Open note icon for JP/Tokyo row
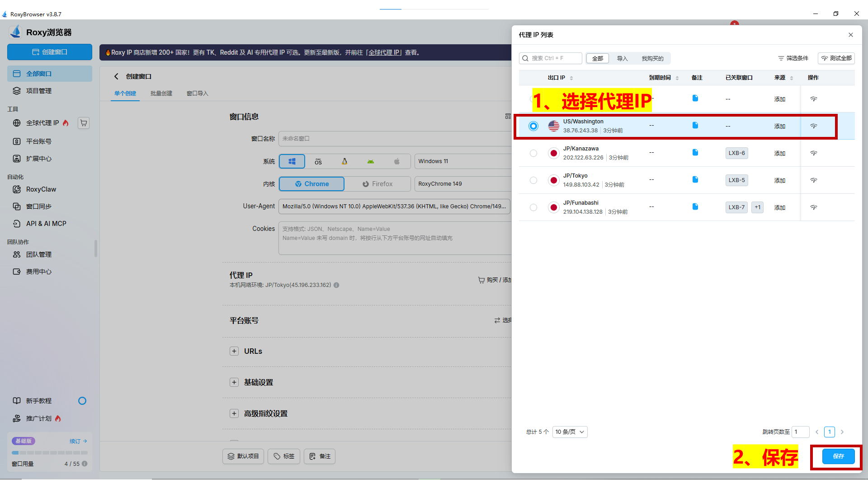868x488 pixels. click(695, 179)
